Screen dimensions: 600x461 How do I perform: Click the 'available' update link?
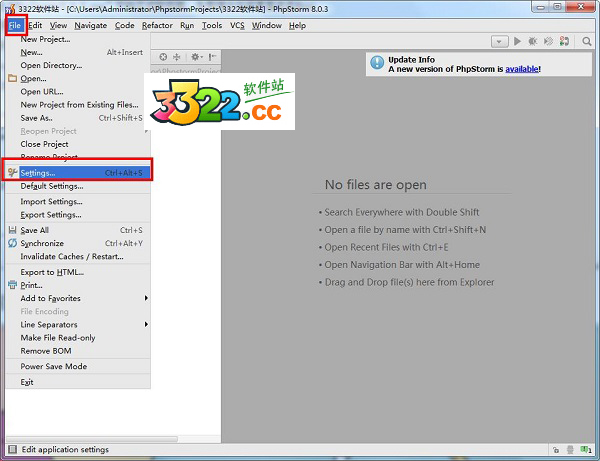pyautogui.click(x=521, y=69)
